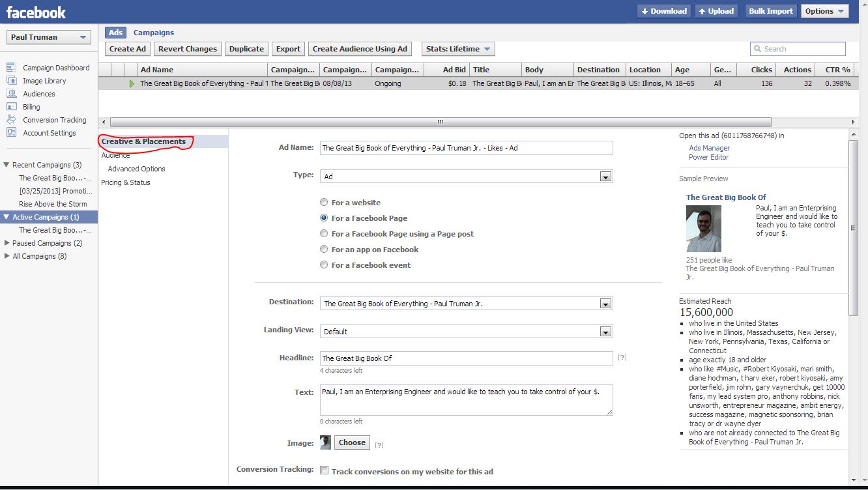Image resolution: width=868 pixels, height=490 pixels.
Task: Click Choose to pick an ad image
Action: click(352, 442)
